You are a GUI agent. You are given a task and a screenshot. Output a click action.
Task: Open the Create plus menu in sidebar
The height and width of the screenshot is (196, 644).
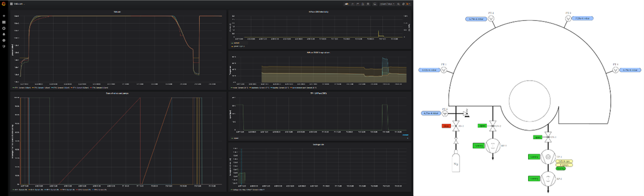tap(4, 16)
